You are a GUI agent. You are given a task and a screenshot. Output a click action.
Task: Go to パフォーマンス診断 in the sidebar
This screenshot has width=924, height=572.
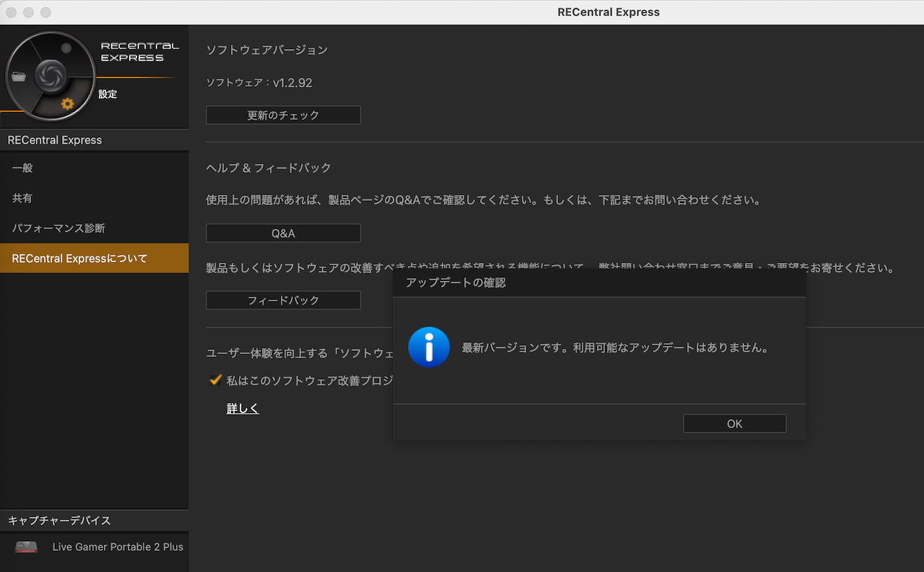click(x=58, y=228)
